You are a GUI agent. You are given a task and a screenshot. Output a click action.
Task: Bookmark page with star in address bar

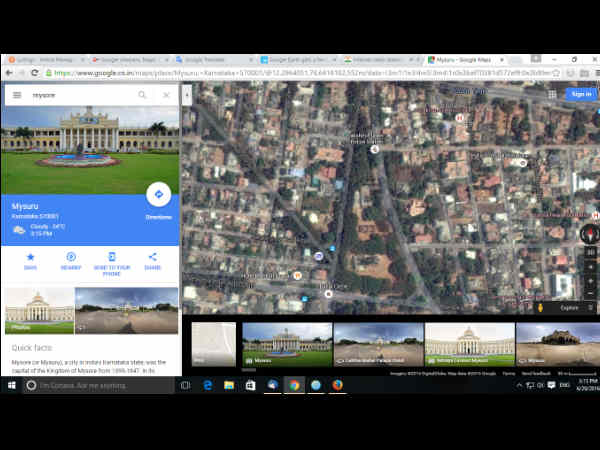556,73
